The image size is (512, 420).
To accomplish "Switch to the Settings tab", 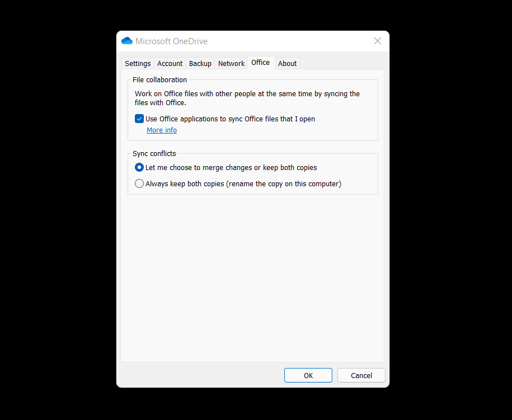I will pyautogui.click(x=138, y=63).
